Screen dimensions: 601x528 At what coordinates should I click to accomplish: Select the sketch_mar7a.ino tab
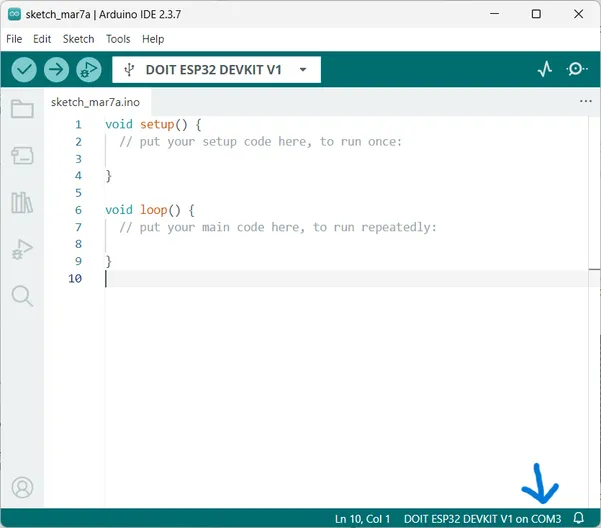tap(95, 102)
